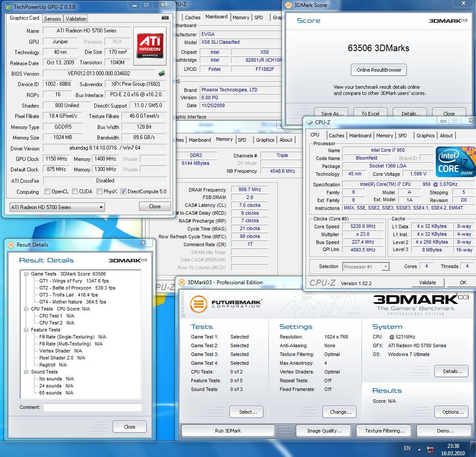This screenshot has height=457, width=476.
Task: Click To Excel button in 3DMark Score
Action: [370, 113]
